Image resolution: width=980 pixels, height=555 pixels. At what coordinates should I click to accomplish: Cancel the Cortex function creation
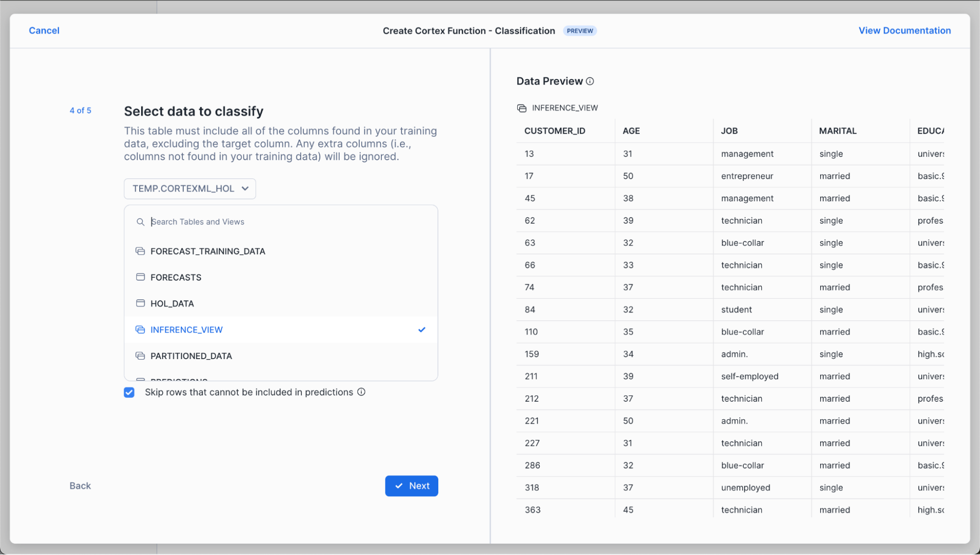(x=44, y=30)
